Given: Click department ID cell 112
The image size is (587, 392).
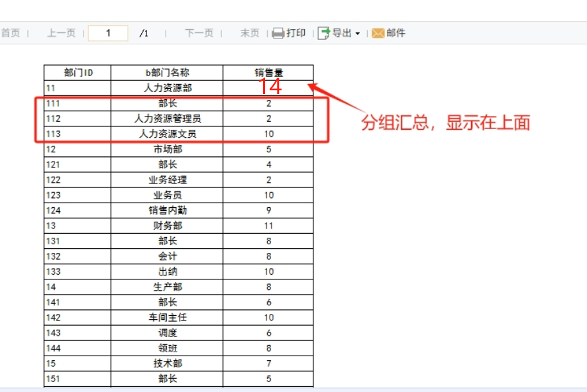Looking at the screenshot, I should click(x=78, y=119).
